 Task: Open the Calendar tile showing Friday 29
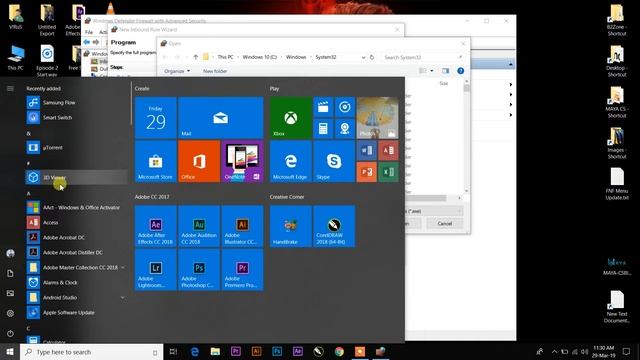pos(156,118)
